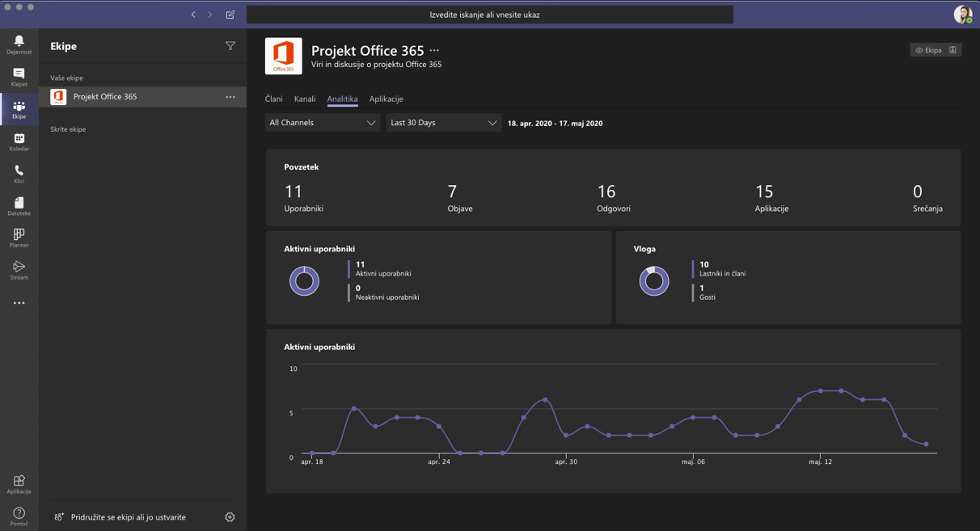This screenshot has height=531, width=980.
Task: Open the Koledar calendar
Action: pos(19,142)
